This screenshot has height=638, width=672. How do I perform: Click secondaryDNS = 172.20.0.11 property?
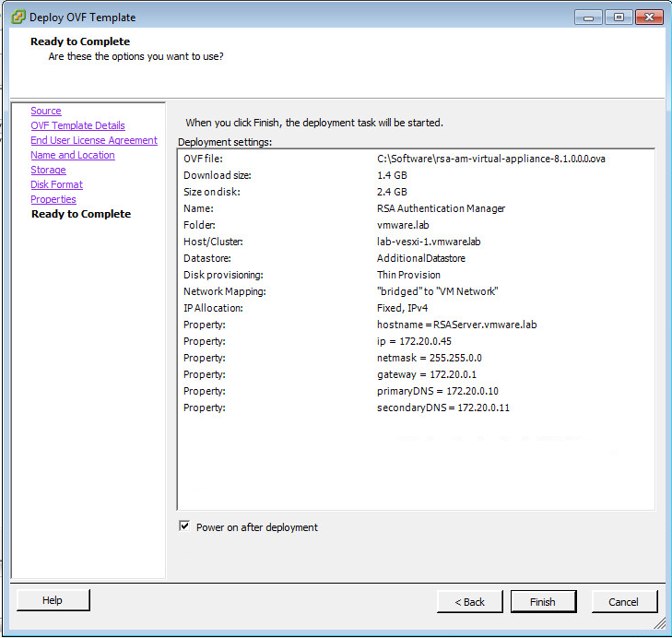pos(443,408)
